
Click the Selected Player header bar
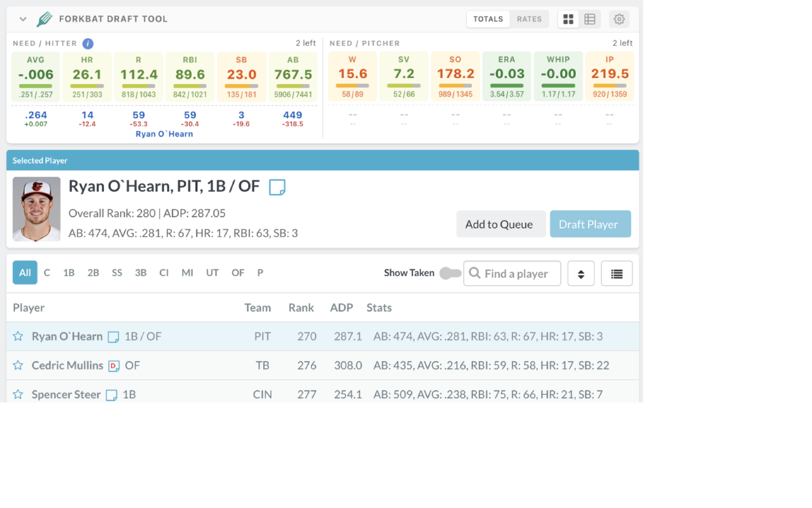pyautogui.click(x=323, y=161)
